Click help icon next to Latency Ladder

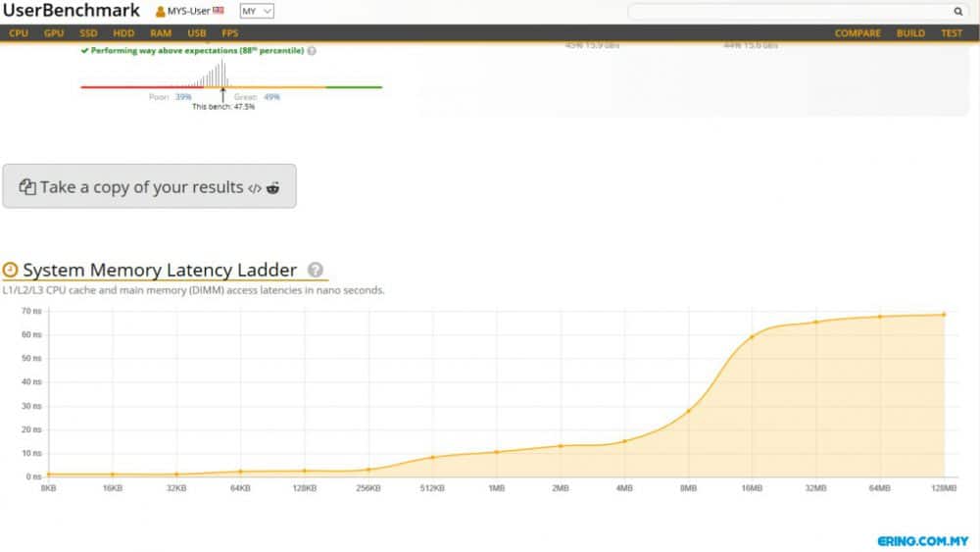[316, 270]
